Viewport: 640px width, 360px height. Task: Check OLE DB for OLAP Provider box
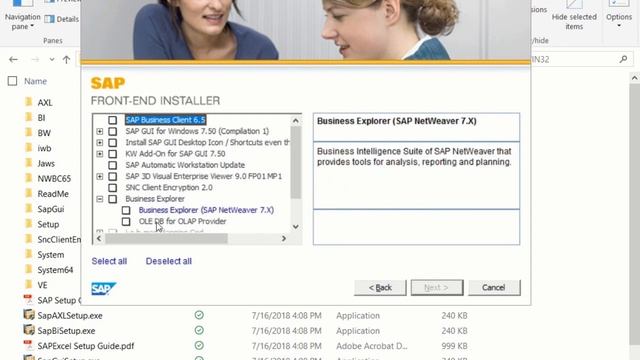coord(126,221)
